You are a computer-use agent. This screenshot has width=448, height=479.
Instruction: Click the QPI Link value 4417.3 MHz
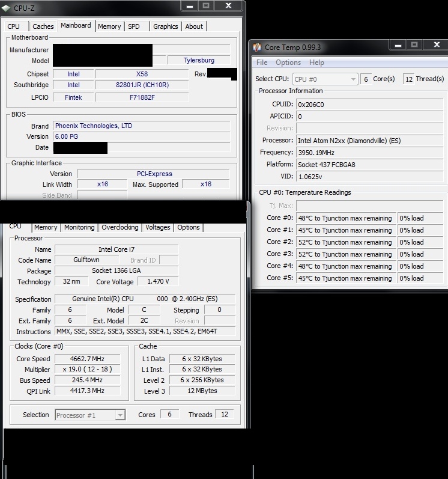pos(87,391)
